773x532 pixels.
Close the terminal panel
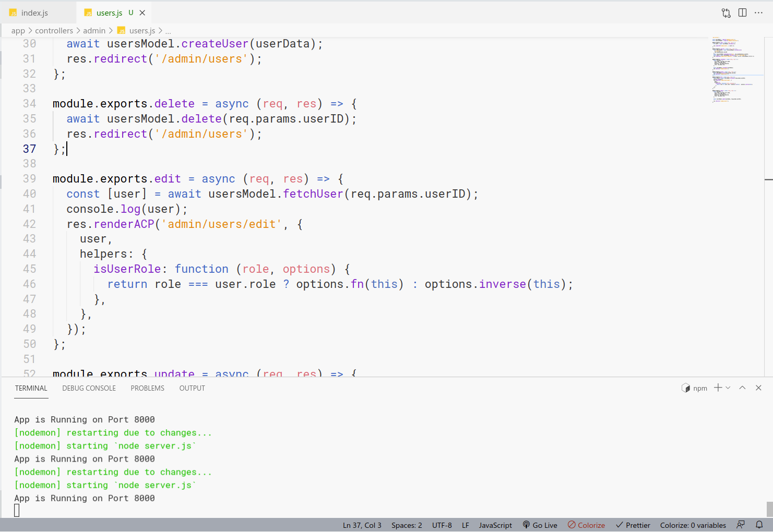(758, 388)
